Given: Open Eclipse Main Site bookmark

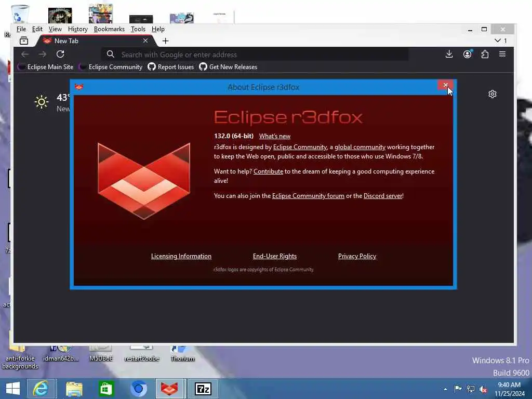Looking at the screenshot, I should coord(46,67).
